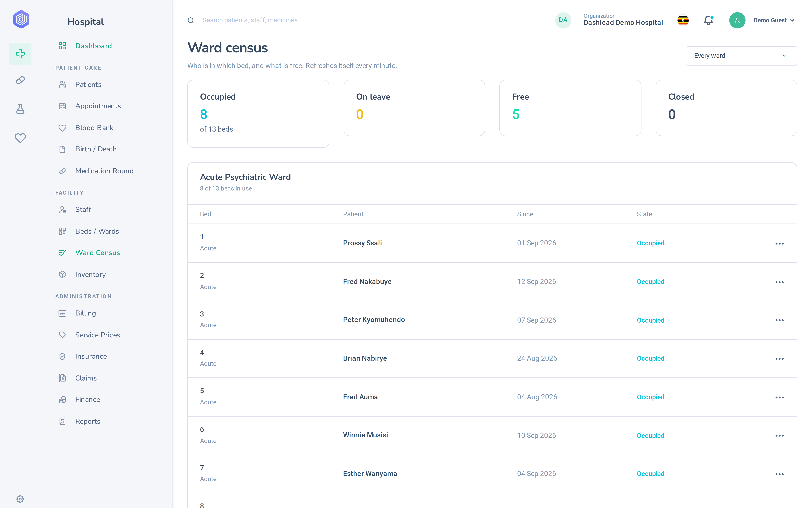Open the settings gear icon
This screenshot has width=812, height=508.
[x=20, y=499]
